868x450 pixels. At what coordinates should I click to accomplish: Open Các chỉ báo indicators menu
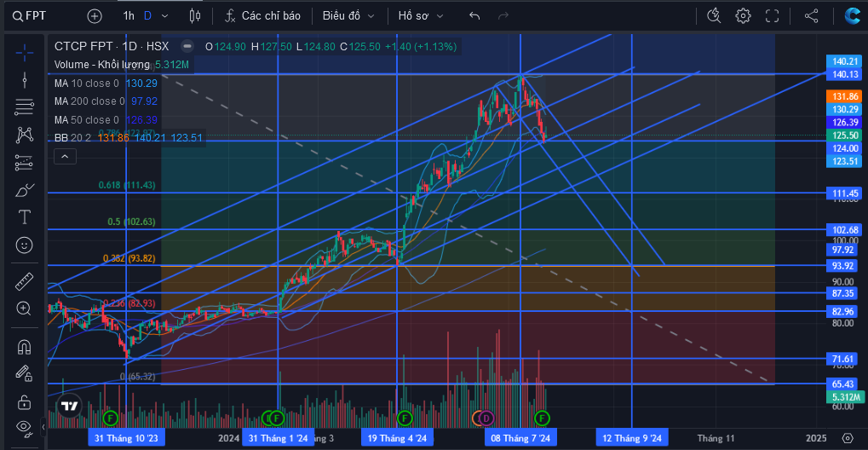pyautogui.click(x=262, y=16)
